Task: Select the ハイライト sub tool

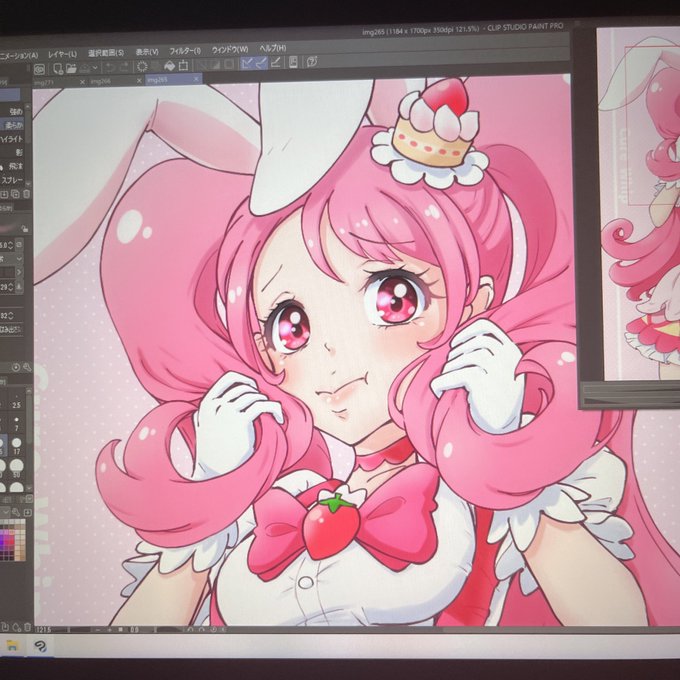Action: 12,139
